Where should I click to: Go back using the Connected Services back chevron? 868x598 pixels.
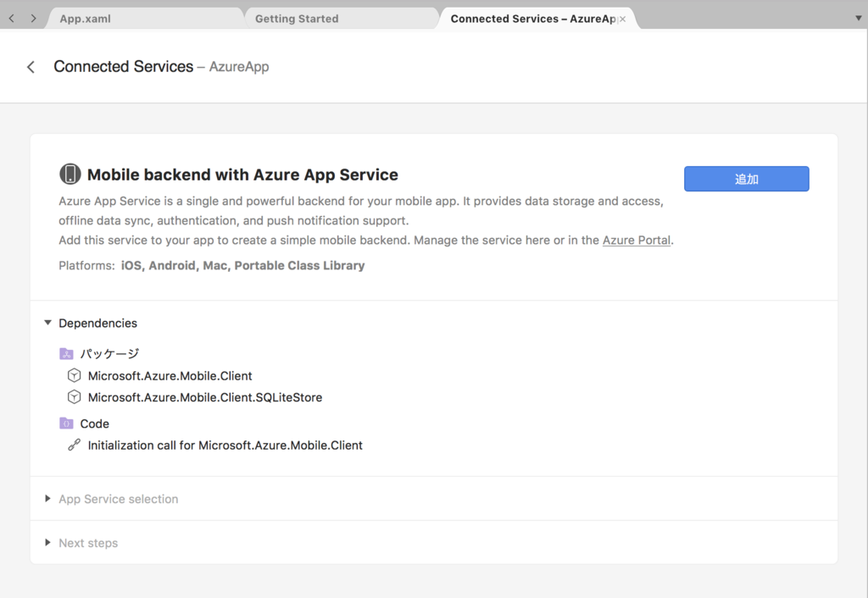click(31, 67)
